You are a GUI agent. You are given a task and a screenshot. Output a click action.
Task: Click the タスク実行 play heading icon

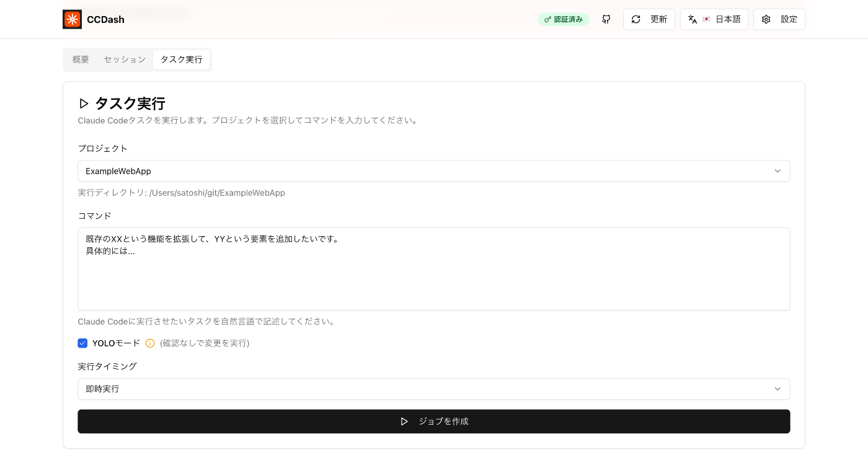84,104
